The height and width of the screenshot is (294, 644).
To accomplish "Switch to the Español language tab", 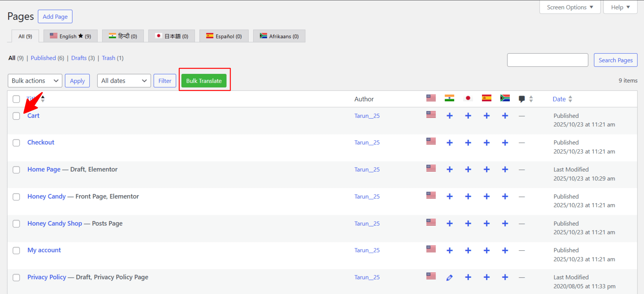I will click(224, 36).
